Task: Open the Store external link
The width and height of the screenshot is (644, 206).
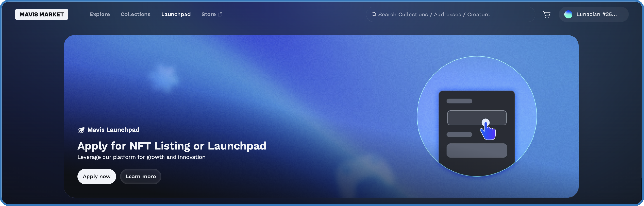Action: pos(212,14)
